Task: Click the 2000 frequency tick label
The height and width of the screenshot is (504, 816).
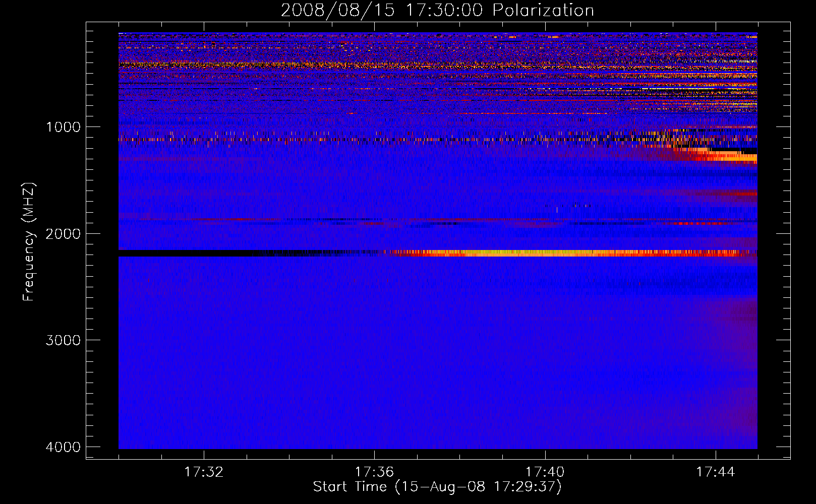Action: point(63,234)
